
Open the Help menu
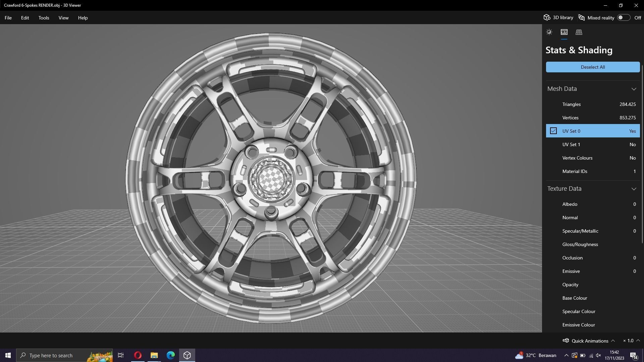click(x=83, y=18)
